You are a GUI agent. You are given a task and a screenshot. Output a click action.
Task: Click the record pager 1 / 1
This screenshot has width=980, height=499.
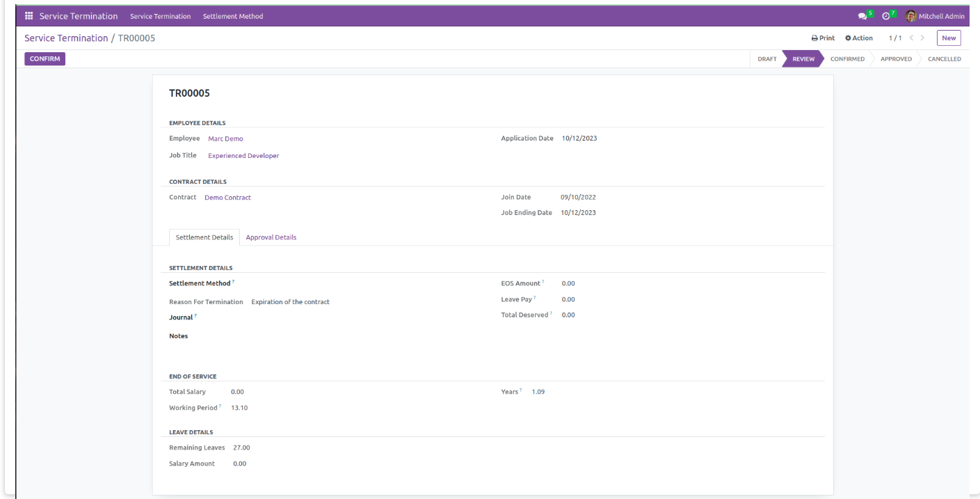(x=895, y=38)
